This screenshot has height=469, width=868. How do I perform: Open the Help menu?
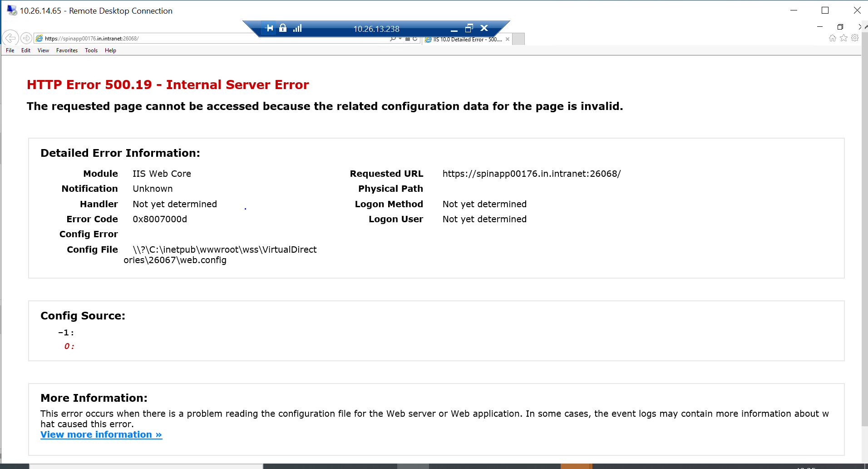110,50
